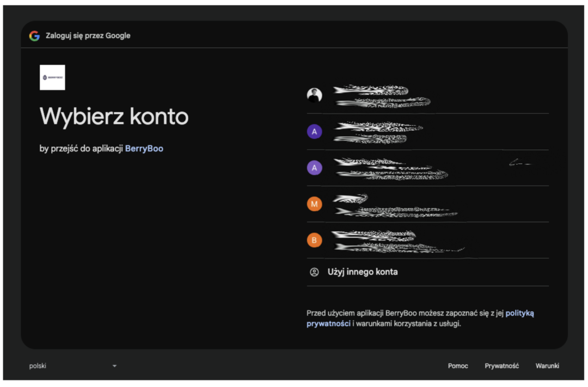This screenshot has height=387, width=588.
Task: Click the BerryBoo app logo thumbnail
Action: click(x=52, y=77)
